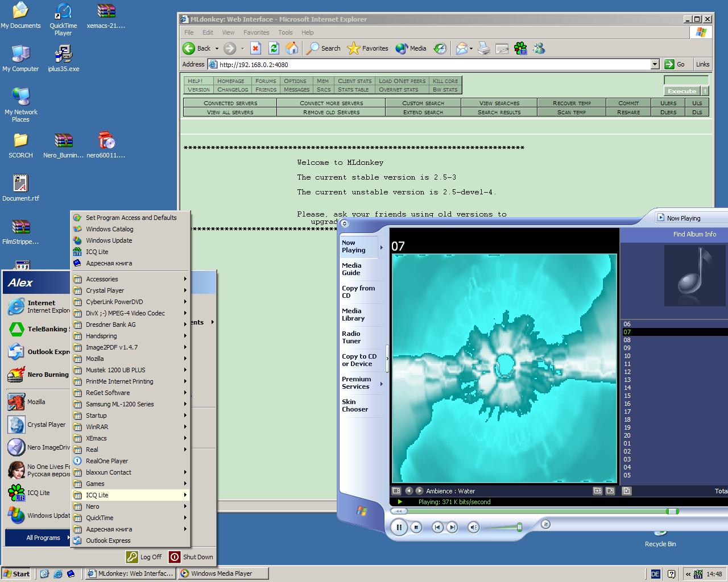Click Shut Down in Start menu

191,557
